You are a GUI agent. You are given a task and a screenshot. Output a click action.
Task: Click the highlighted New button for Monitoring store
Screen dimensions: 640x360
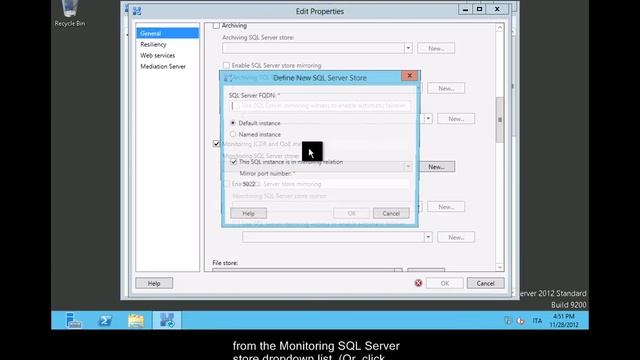436,167
